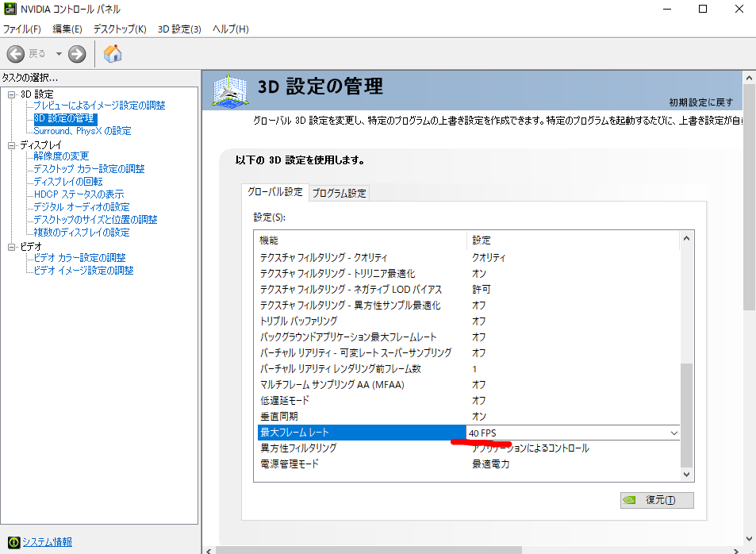
Task: Open Surround、PhysX の設定
Action: coord(82,131)
